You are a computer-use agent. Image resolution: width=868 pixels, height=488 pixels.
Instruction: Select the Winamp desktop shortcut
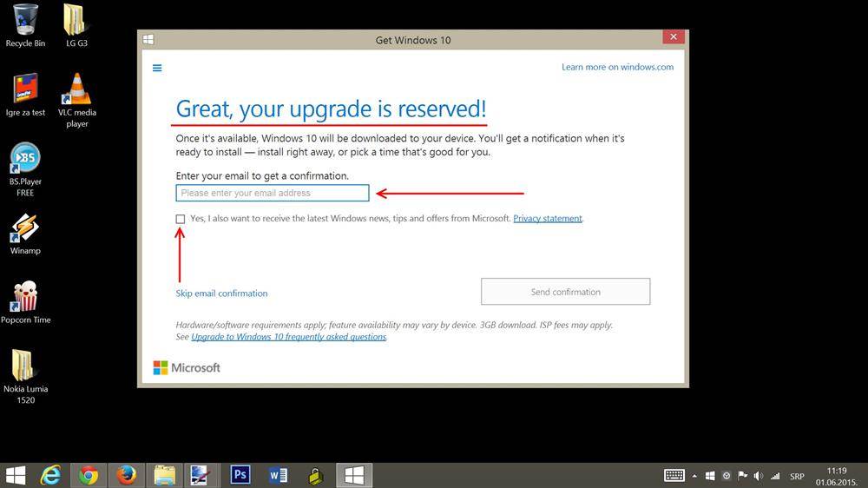(x=25, y=228)
